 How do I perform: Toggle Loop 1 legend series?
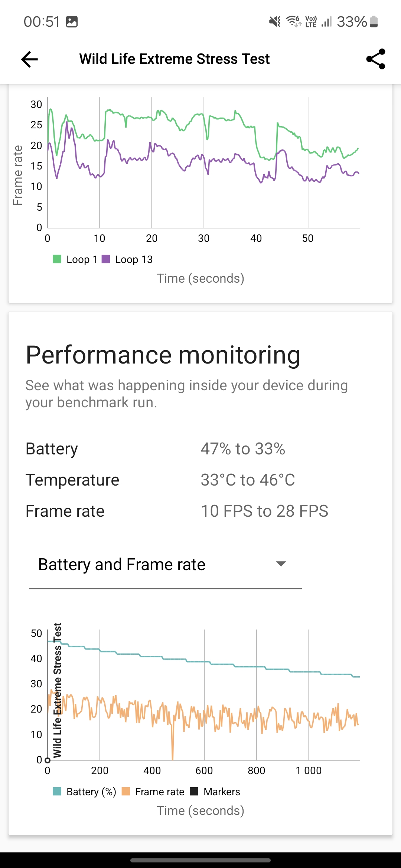pyautogui.click(x=75, y=259)
